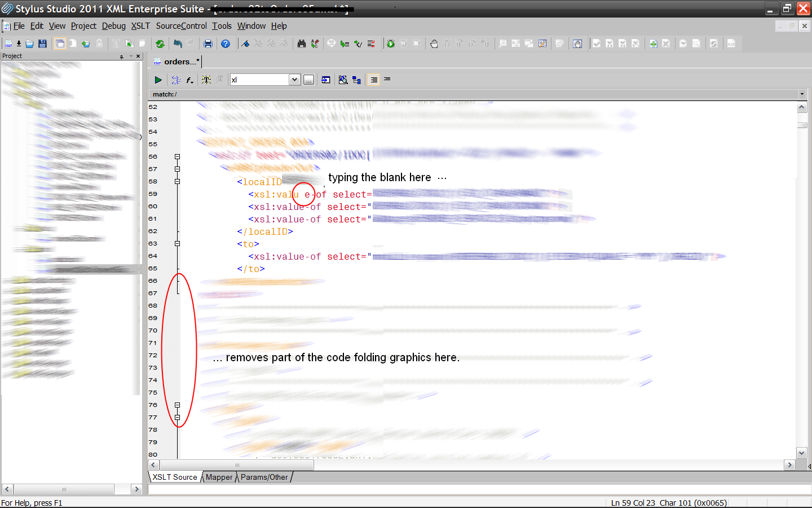Screen dimensions: 812x508
Task: Create a new XSLT document
Action: pyautogui.click(x=8, y=43)
